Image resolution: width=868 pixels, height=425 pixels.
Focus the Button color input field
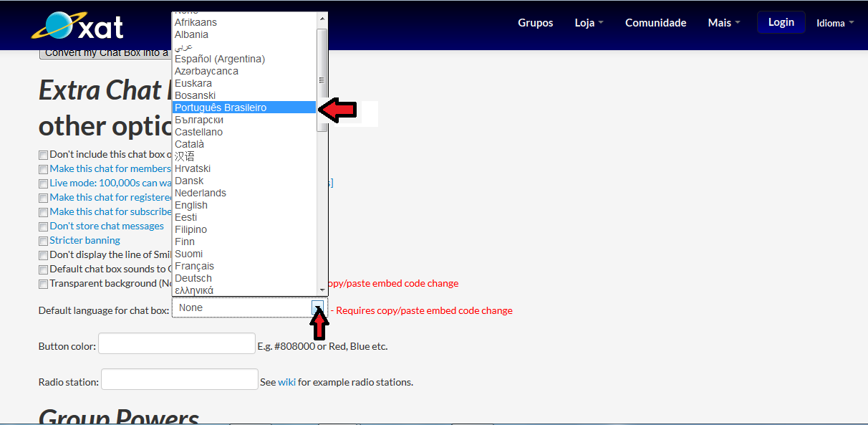click(x=177, y=343)
